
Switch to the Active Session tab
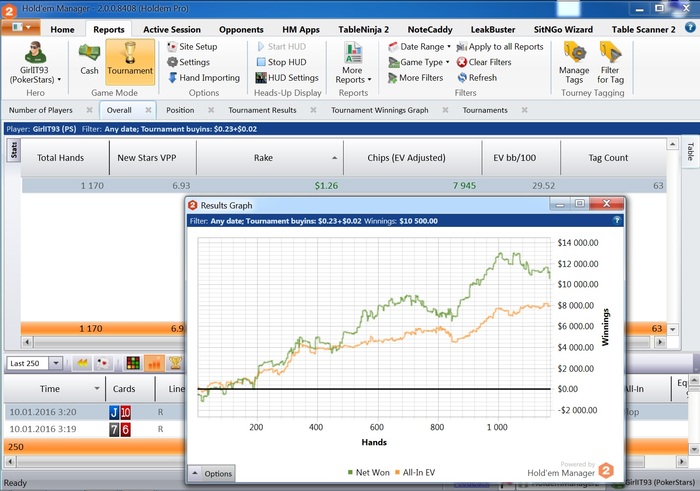click(x=172, y=29)
